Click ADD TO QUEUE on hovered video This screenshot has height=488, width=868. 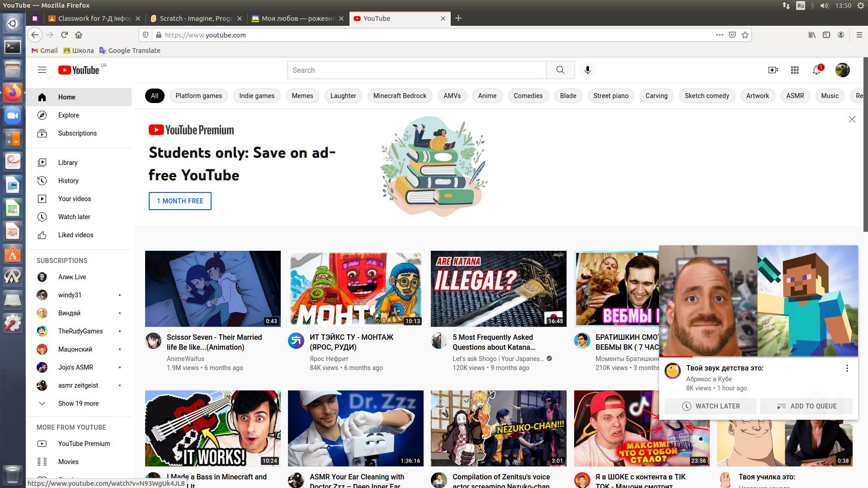pyautogui.click(x=807, y=406)
